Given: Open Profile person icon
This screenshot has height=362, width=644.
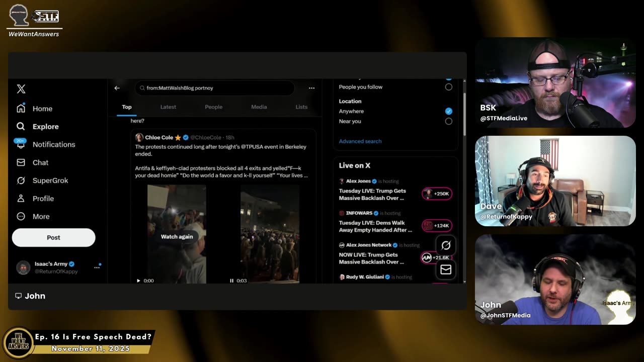Looking at the screenshot, I should point(21,199).
